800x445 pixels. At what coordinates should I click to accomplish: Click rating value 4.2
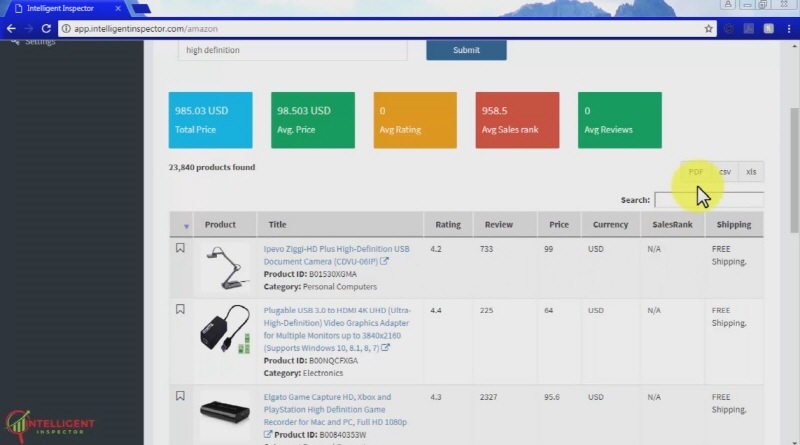pos(436,249)
